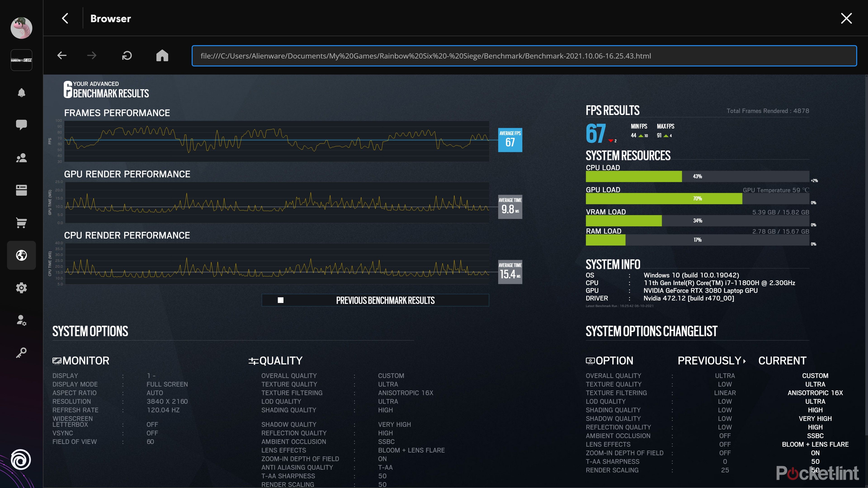Open the chat messages icon

[21, 125]
